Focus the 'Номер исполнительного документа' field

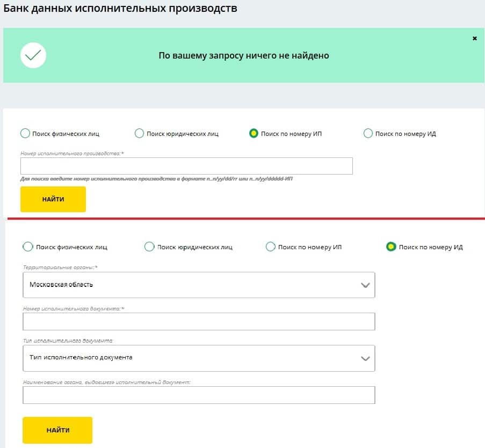[199, 321]
